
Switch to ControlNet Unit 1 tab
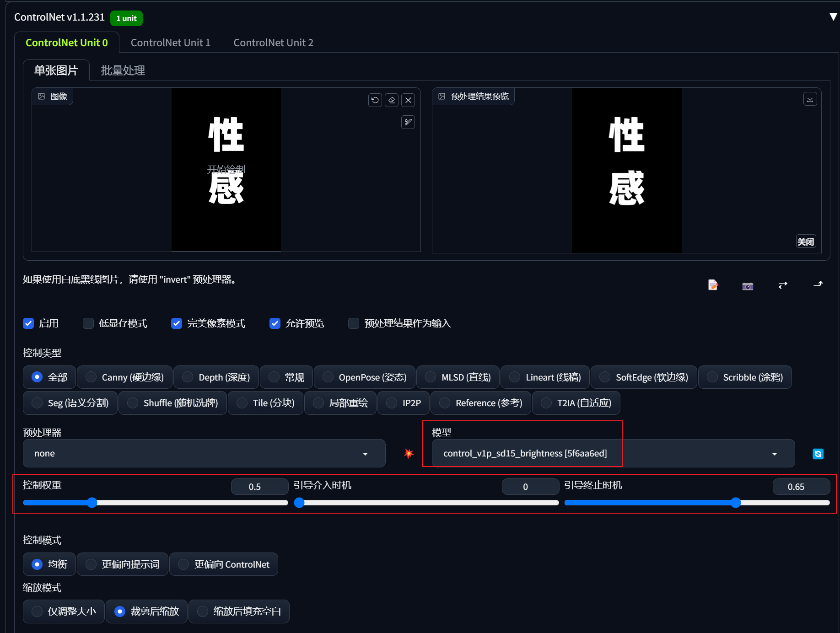click(171, 43)
